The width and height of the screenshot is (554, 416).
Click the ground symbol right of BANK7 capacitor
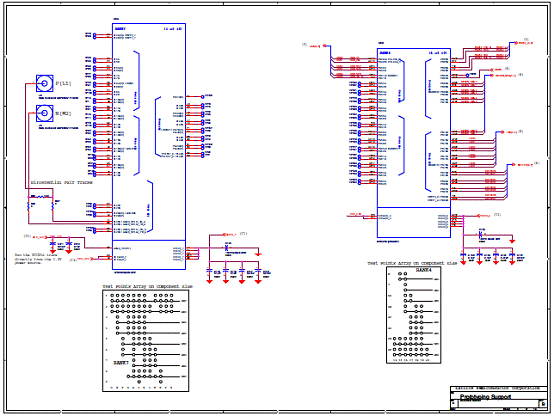point(258,253)
